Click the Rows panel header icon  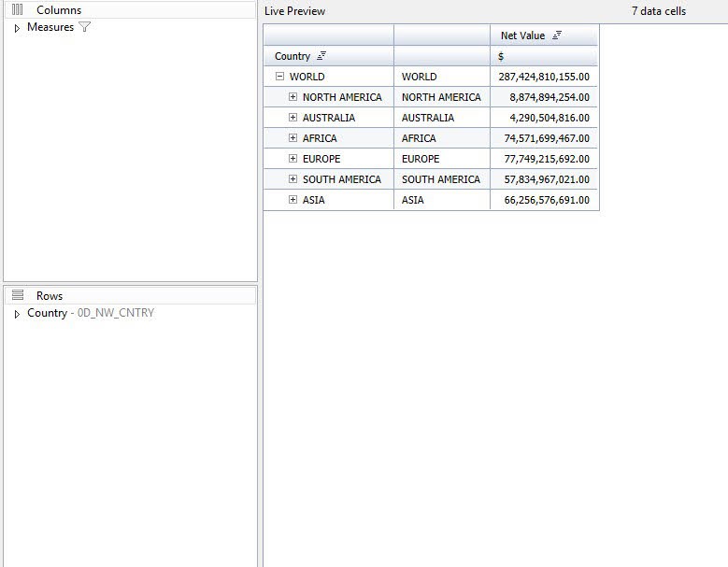pyautogui.click(x=17, y=295)
